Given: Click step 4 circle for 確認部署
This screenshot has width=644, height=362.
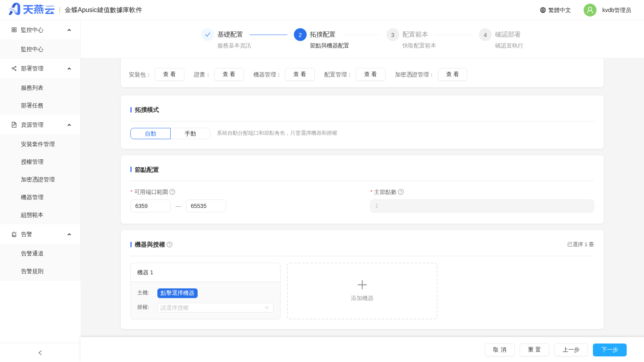Looking at the screenshot, I should coord(485,35).
